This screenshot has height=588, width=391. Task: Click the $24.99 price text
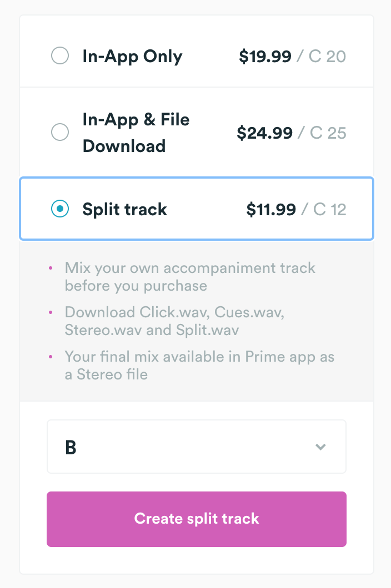coord(266,132)
